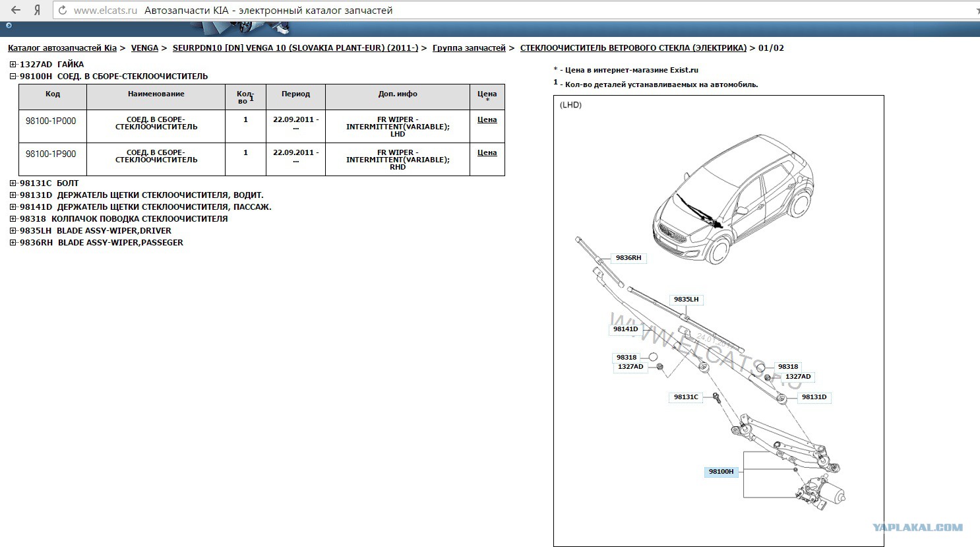
Task: Click the left 1327AD diagram label
Action: (x=630, y=367)
